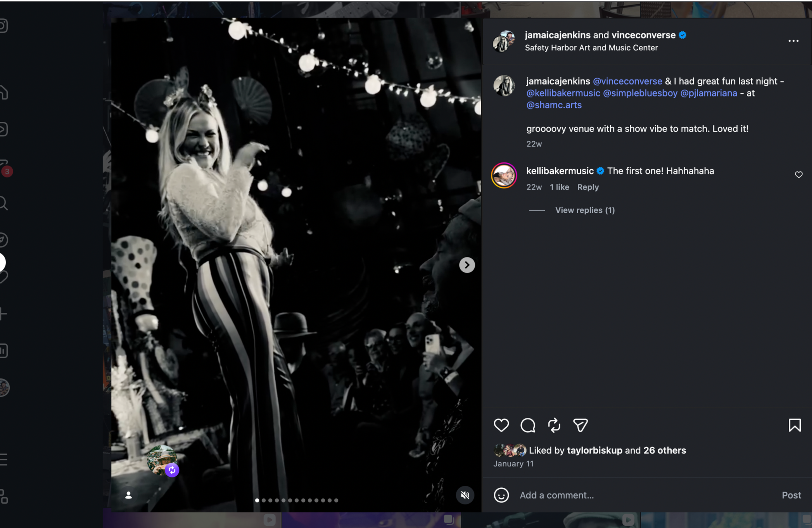Open your profile avatar in sidebar
This screenshot has width=812, height=528.
[x=4, y=388]
